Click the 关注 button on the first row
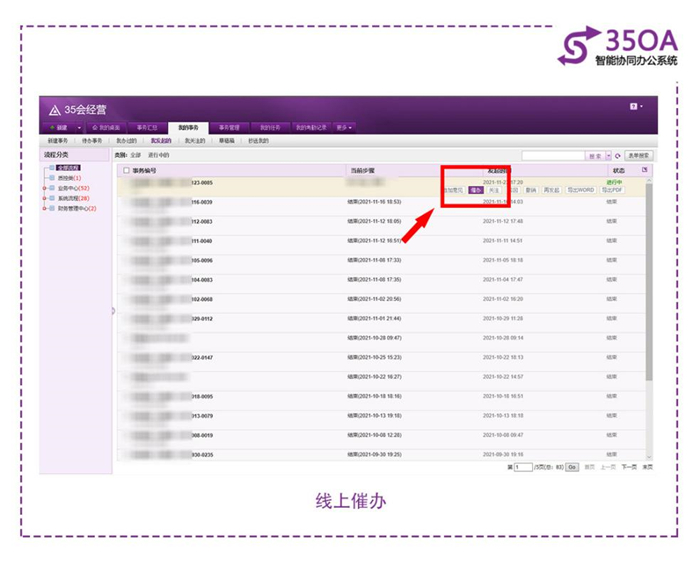 [494, 191]
